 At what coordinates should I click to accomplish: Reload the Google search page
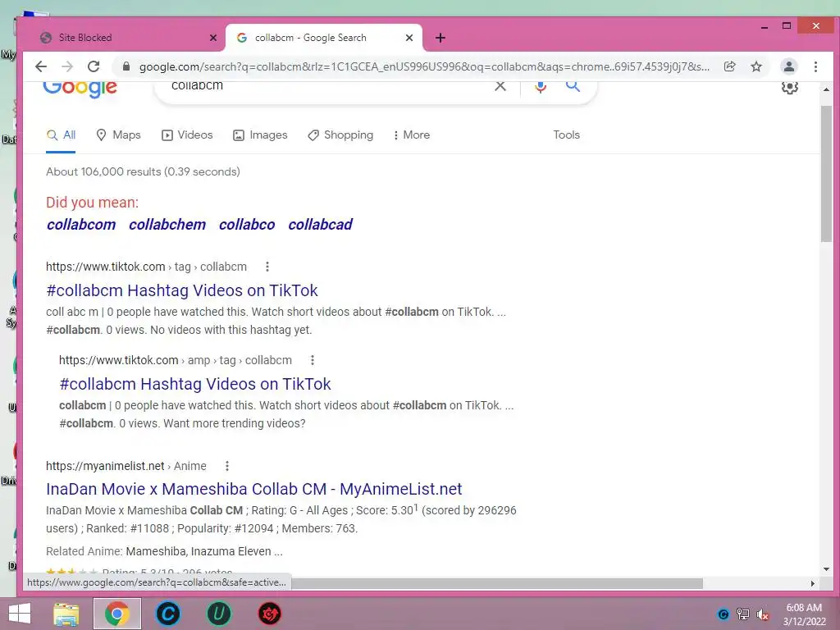point(94,66)
